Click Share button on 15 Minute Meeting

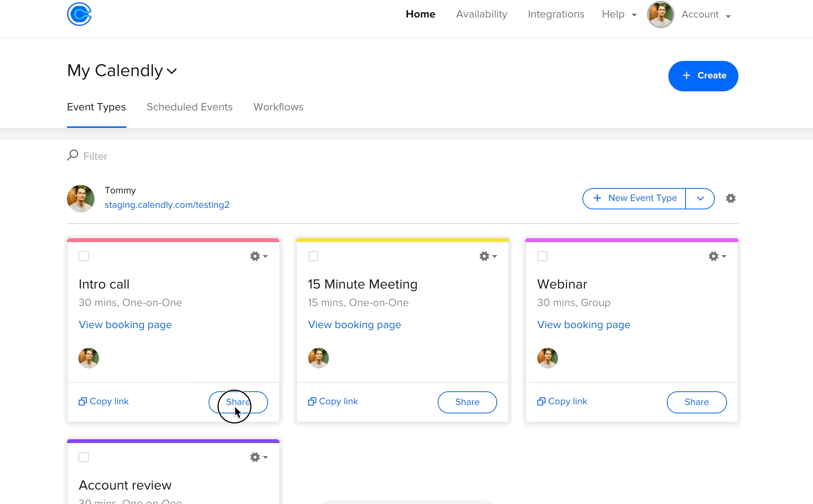click(x=467, y=402)
